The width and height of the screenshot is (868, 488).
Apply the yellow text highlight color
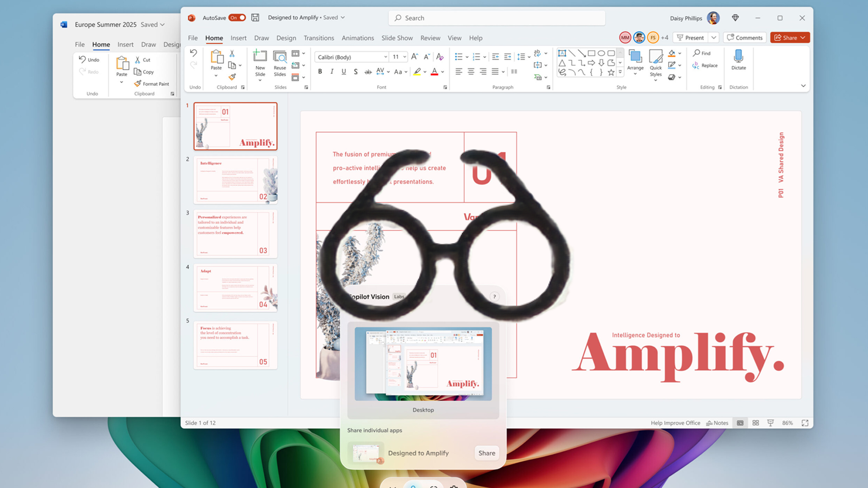(417, 71)
